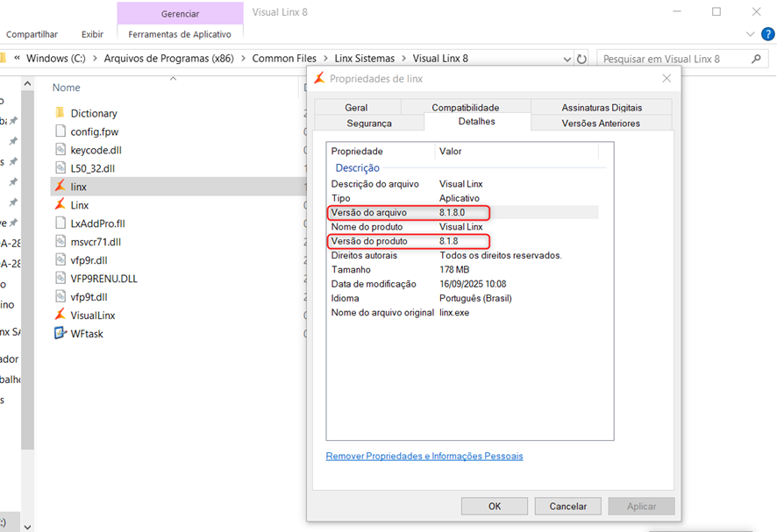Open the breadcrumb overflow double chevron

17,58
